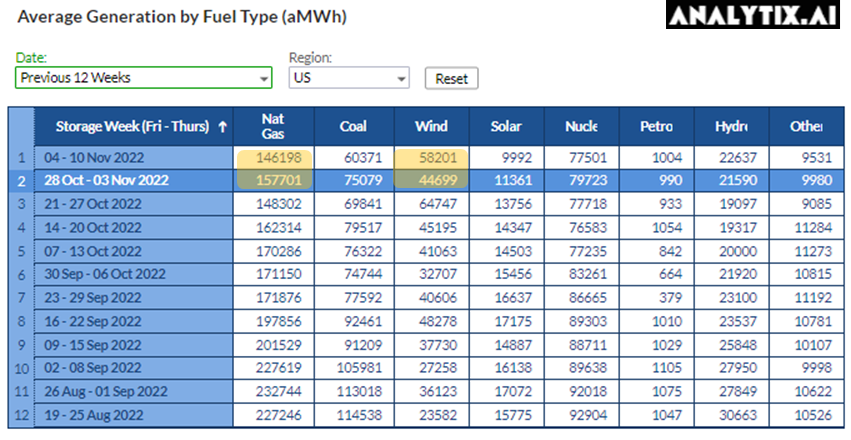Screen dimensions: 851x440
Task: Click the Wind column header
Action: (431, 126)
